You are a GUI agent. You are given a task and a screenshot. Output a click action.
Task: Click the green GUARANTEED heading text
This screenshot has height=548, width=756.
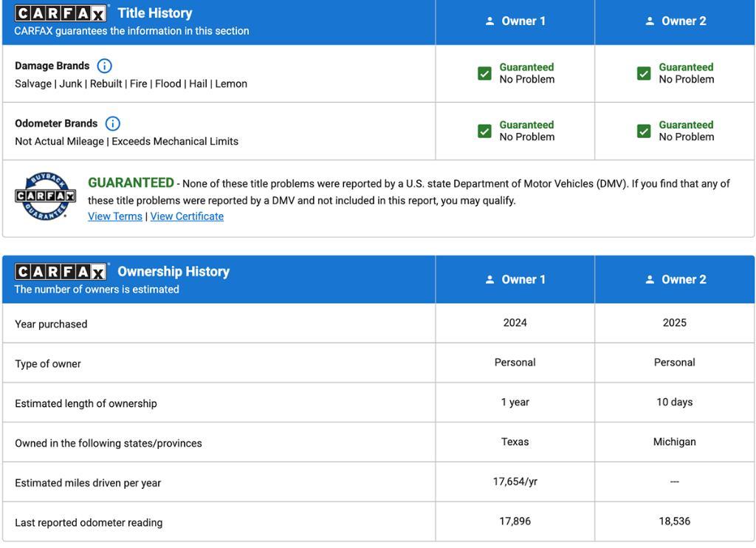(131, 183)
